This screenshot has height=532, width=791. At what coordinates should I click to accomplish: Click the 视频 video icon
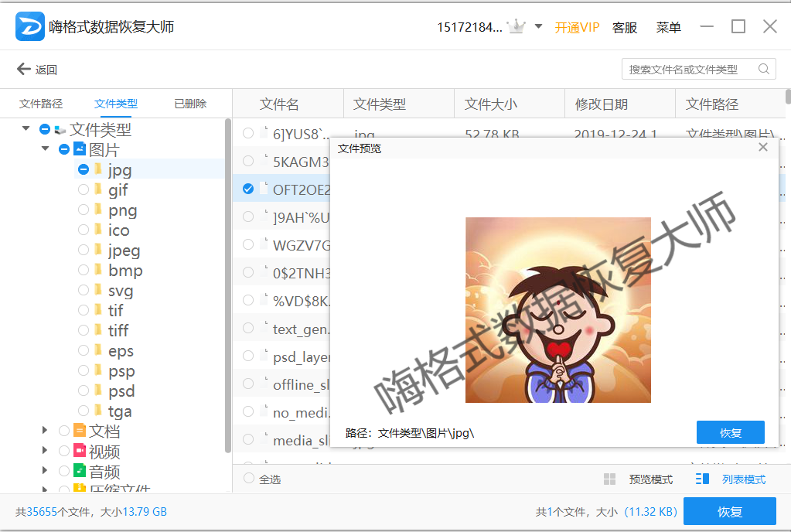tap(80, 450)
